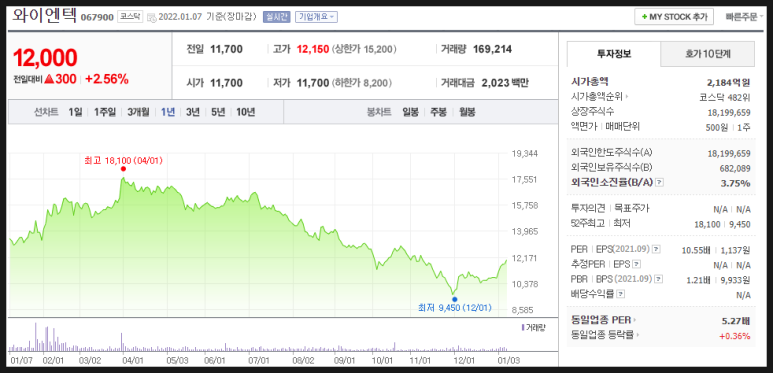Click help icon beside 추정PER EPS

pos(636,265)
